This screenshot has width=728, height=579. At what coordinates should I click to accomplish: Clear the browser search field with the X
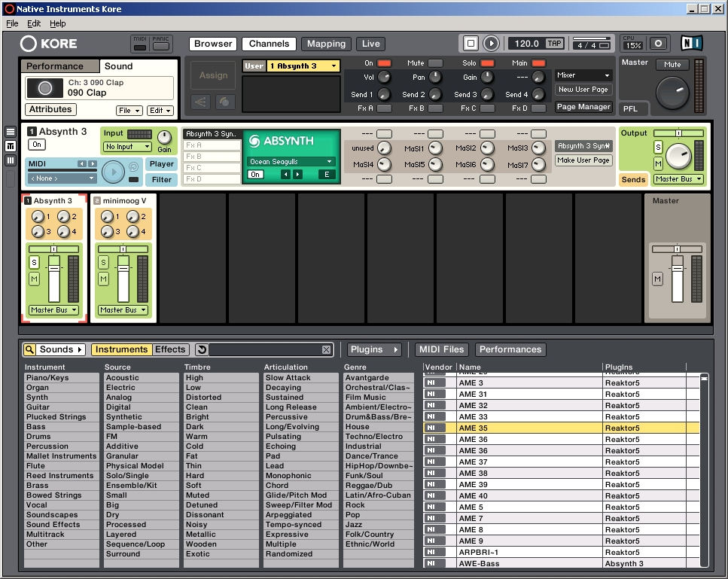tap(327, 349)
